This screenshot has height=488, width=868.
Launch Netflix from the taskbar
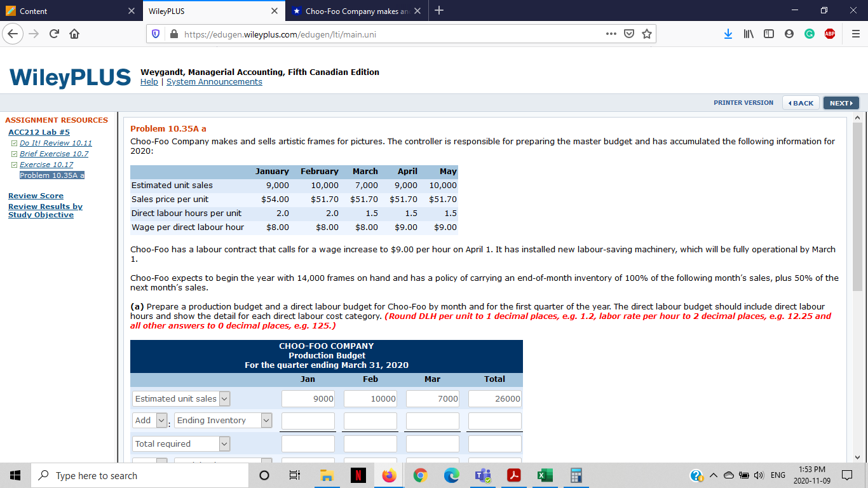point(358,475)
